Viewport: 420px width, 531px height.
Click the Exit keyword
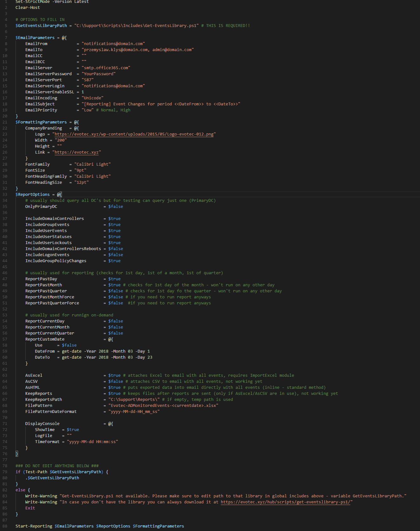[30, 508]
